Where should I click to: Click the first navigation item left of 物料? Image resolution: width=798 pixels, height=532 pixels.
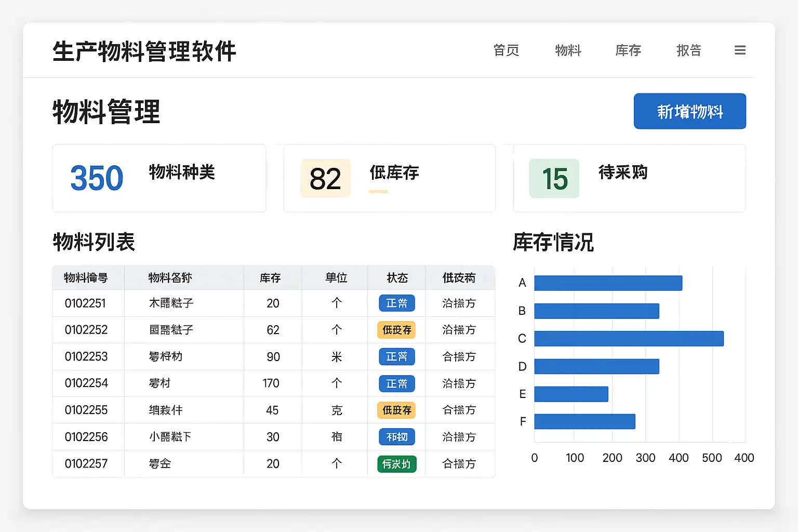pyautogui.click(x=506, y=50)
